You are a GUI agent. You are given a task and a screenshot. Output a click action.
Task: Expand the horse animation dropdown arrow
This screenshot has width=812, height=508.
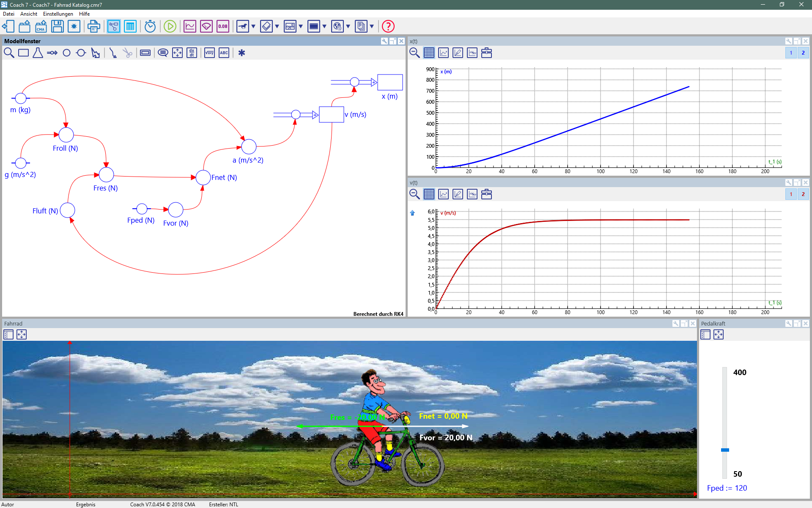tap(253, 26)
